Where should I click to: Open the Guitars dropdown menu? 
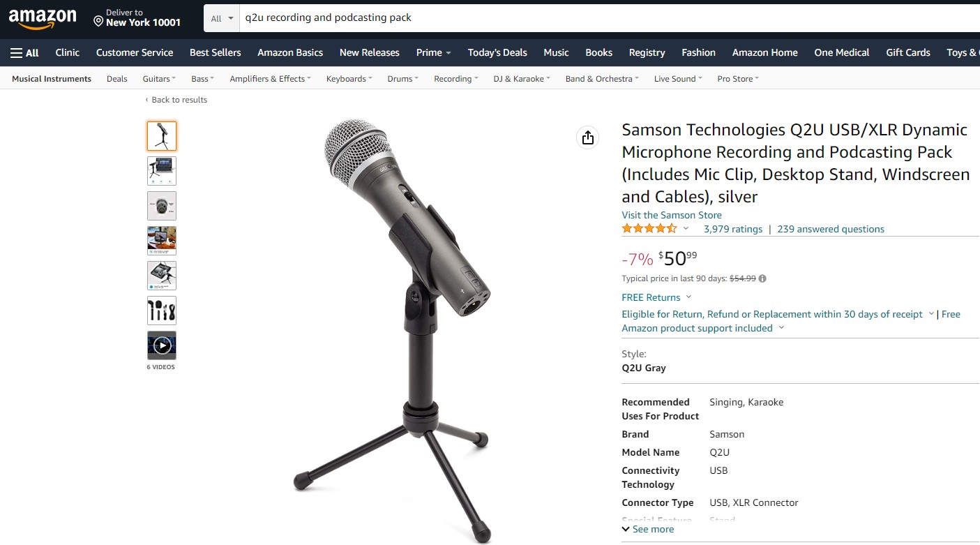tap(159, 79)
